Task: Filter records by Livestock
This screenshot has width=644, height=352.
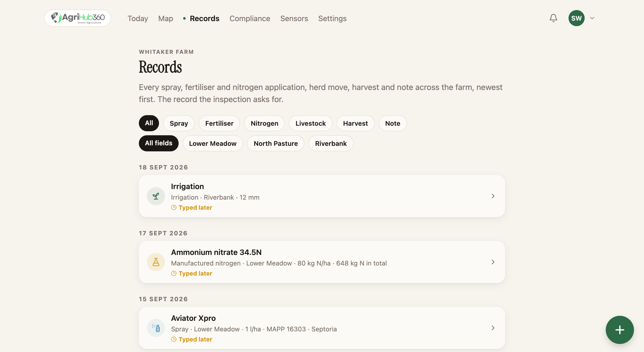Action: click(x=311, y=123)
